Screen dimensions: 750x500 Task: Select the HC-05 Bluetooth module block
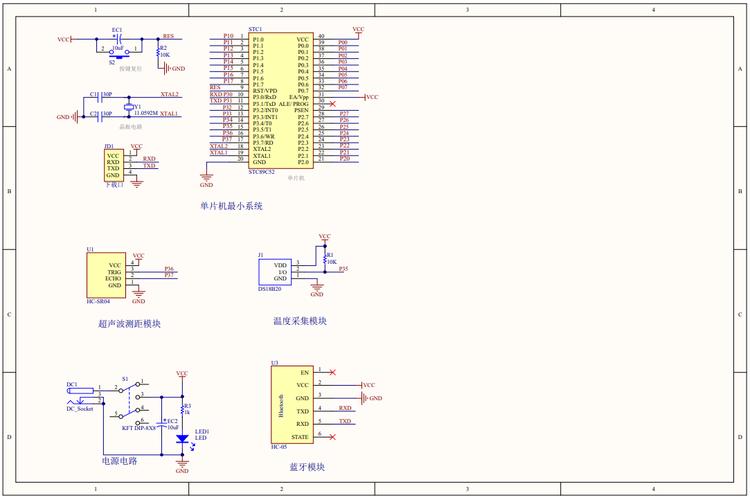292,405
